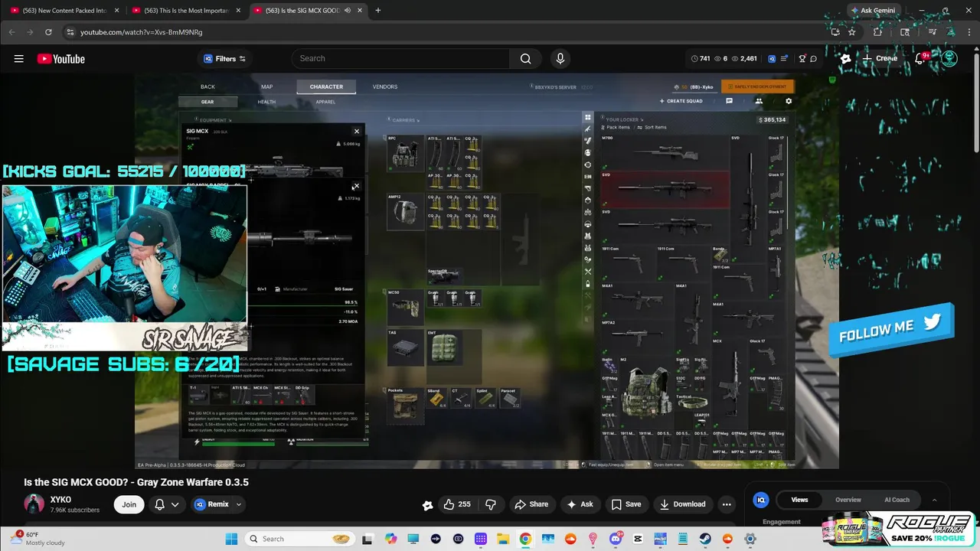980x551 pixels.
Task: Open YouTube notifications bell
Action: [921, 59]
